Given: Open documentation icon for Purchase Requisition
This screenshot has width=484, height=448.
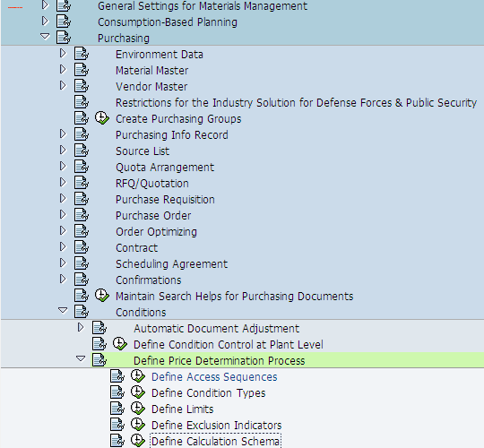Looking at the screenshot, I should (82, 199).
